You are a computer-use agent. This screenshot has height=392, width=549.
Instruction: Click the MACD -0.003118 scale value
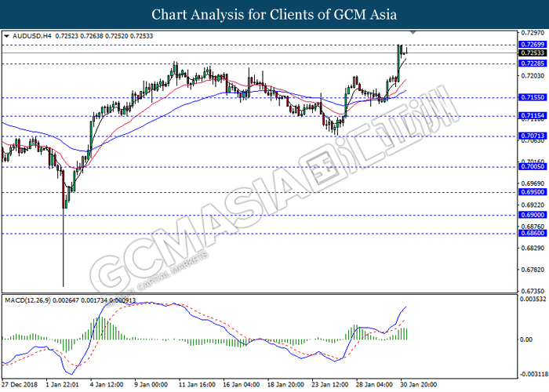(x=534, y=374)
